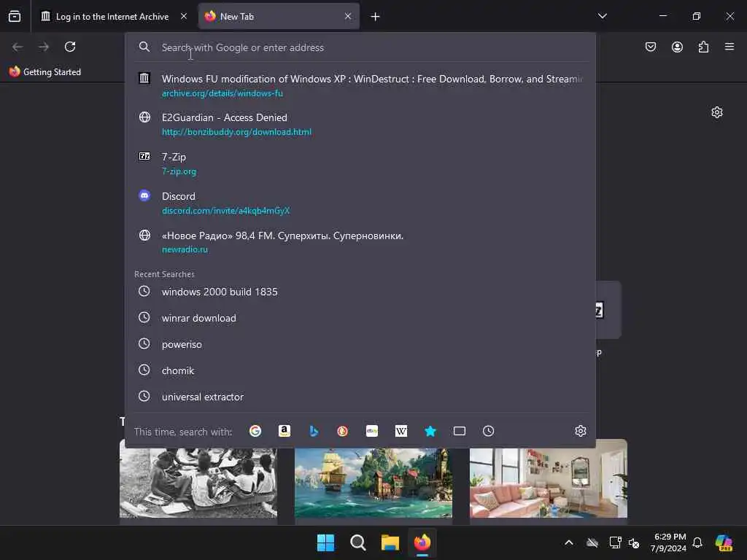Open the Windows FU modification suggestion
The width and height of the screenshot is (747, 560).
pos(360,85)
